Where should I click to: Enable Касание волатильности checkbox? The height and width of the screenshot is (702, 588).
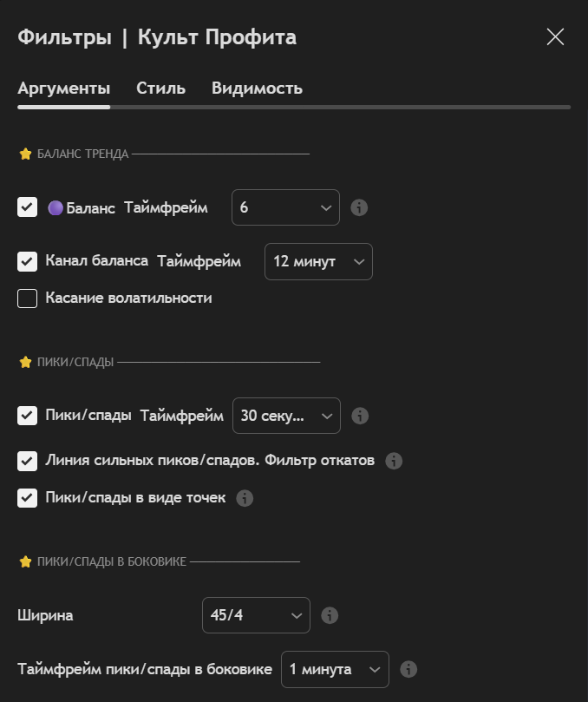(x=28, y=299)
